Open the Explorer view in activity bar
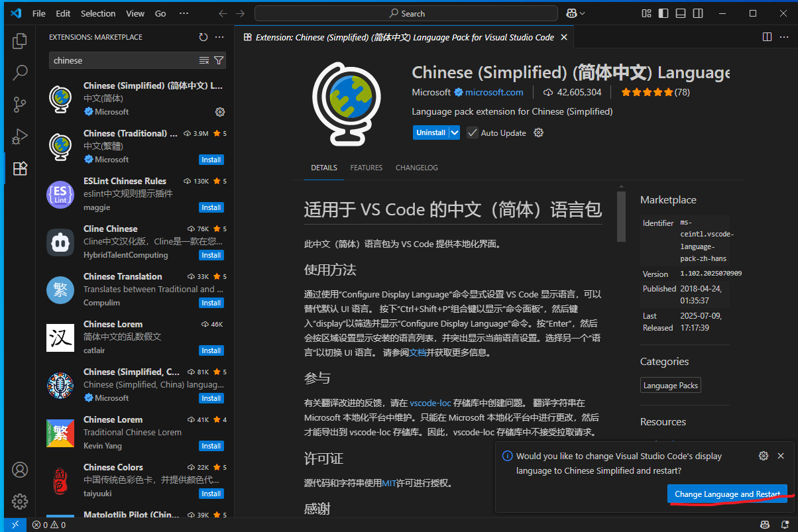 pyautogui.click(x=20, y=41)
